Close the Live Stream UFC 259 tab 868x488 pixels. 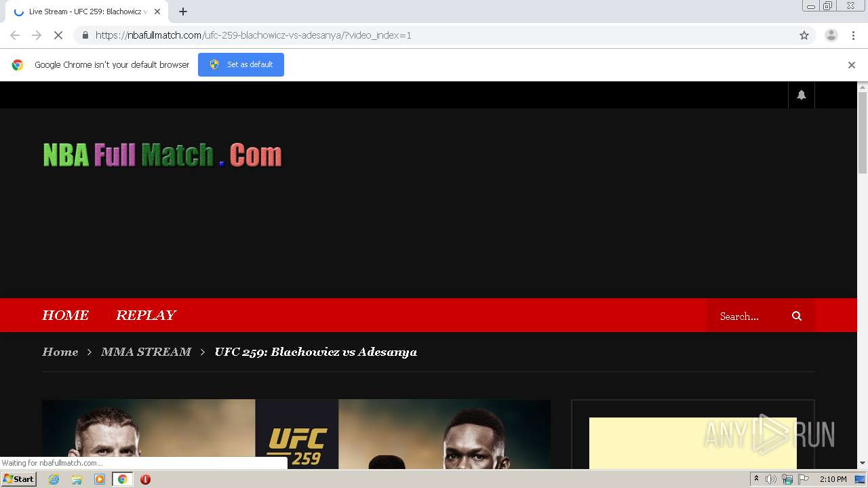pyautogui.click(x=157, y=12)
